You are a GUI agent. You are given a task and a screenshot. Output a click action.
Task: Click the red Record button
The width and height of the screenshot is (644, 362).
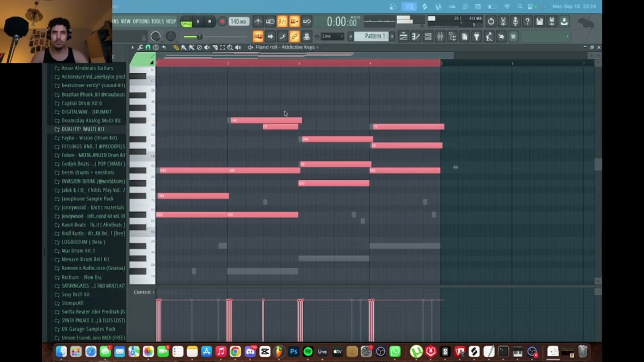222,22
